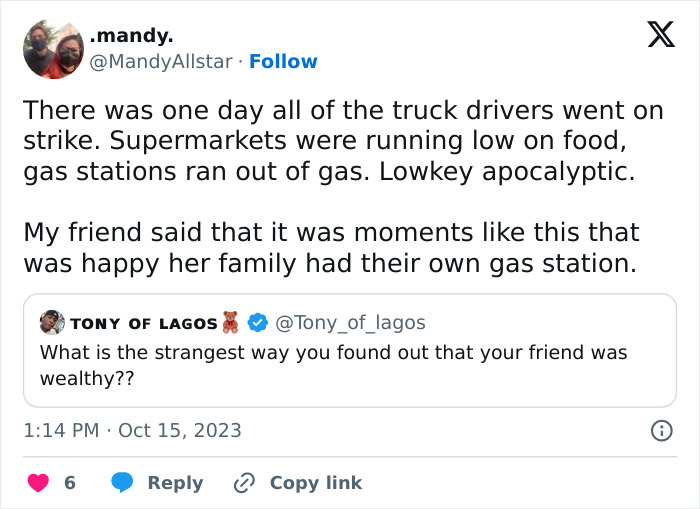Open the tweet info icon

[661, 430]
